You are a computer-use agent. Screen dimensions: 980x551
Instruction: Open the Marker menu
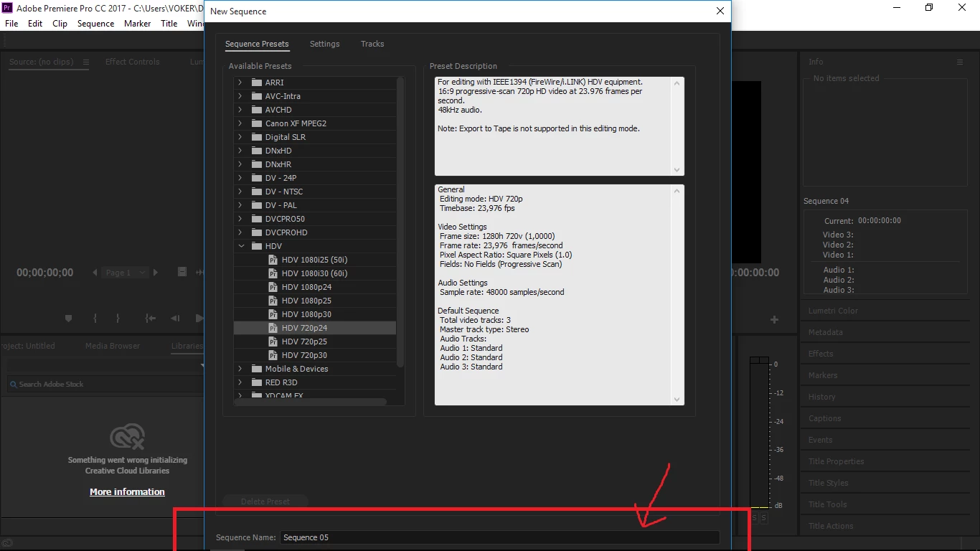tap(137, 24)
